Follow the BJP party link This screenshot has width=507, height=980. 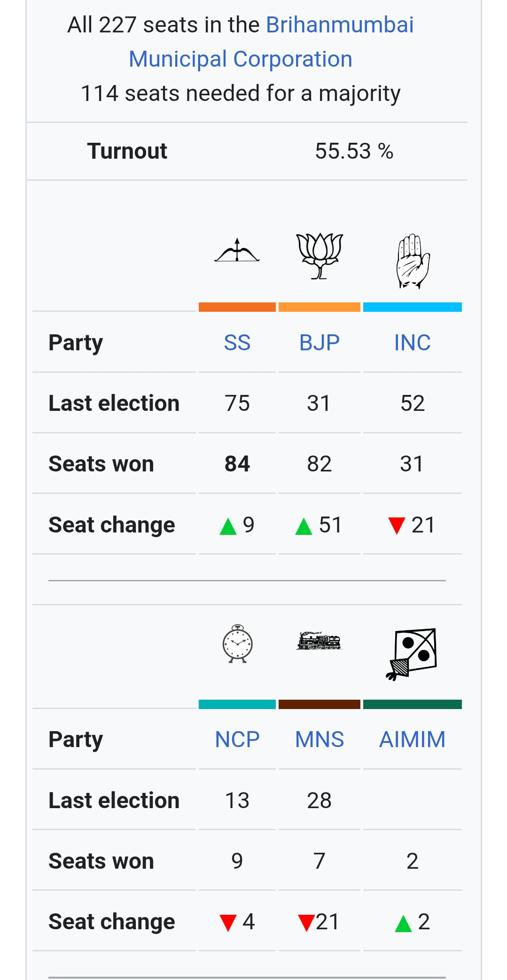(x=320, y=343)
